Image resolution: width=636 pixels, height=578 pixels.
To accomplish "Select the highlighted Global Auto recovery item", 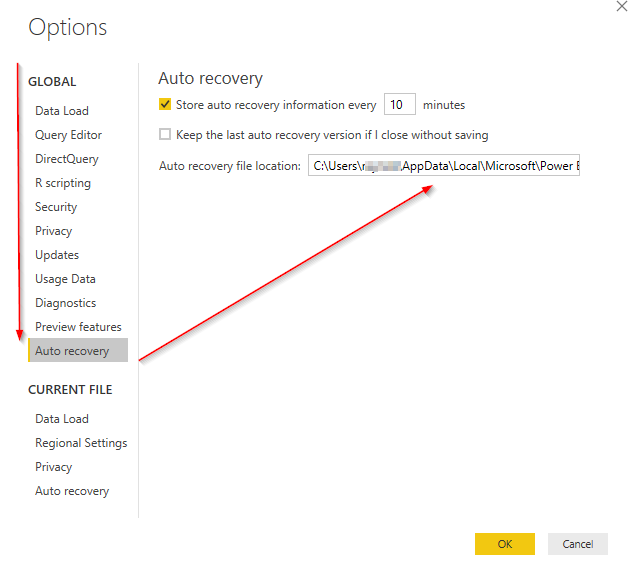I will click(x=78, y=350).
